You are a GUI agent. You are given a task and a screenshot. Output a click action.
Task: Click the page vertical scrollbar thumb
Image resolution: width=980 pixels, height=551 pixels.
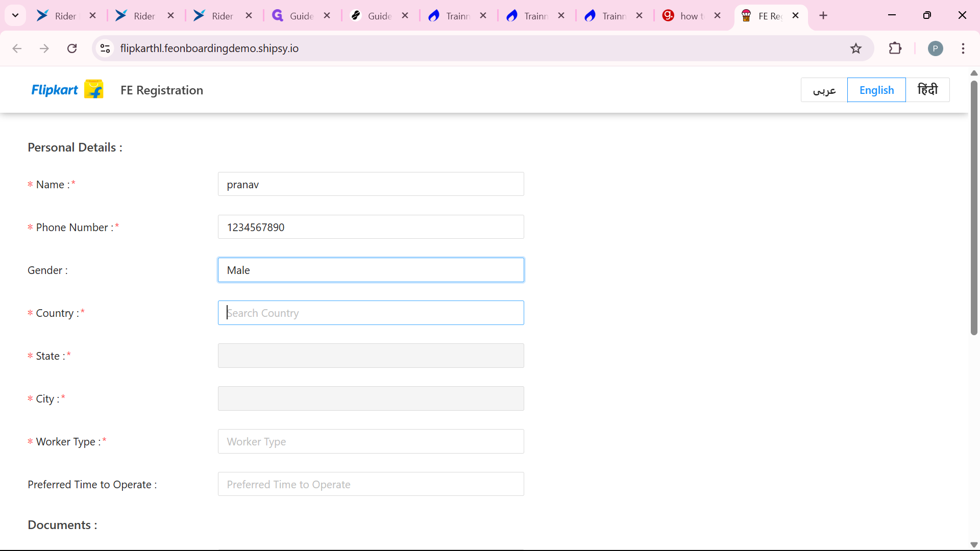click(974, 208)
